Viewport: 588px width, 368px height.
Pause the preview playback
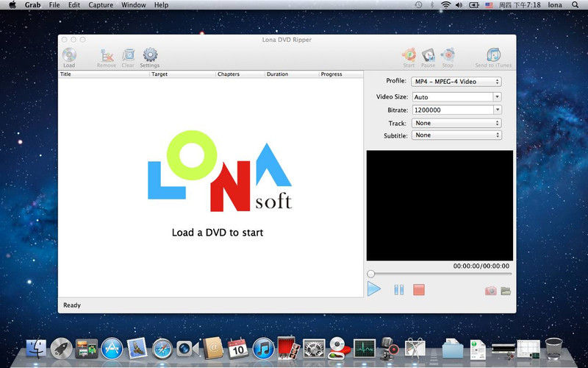click(399, 289)
